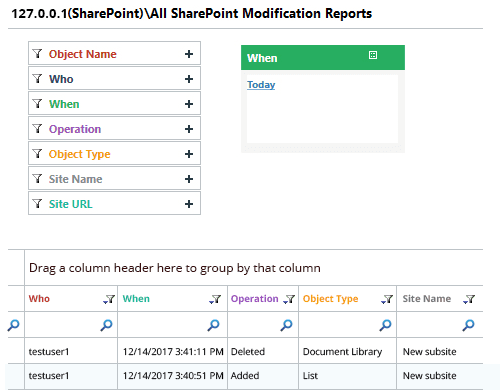Image resolution: width=500 pixels, height=390 pixels.
Task: Expand the Who filter with plus
Action: (x=189, y=79)
